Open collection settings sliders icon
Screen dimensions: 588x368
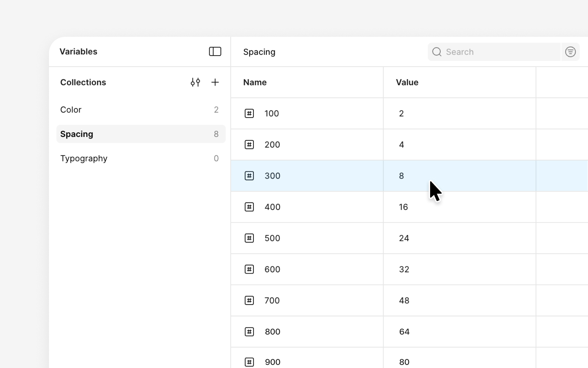coord(195,82)
